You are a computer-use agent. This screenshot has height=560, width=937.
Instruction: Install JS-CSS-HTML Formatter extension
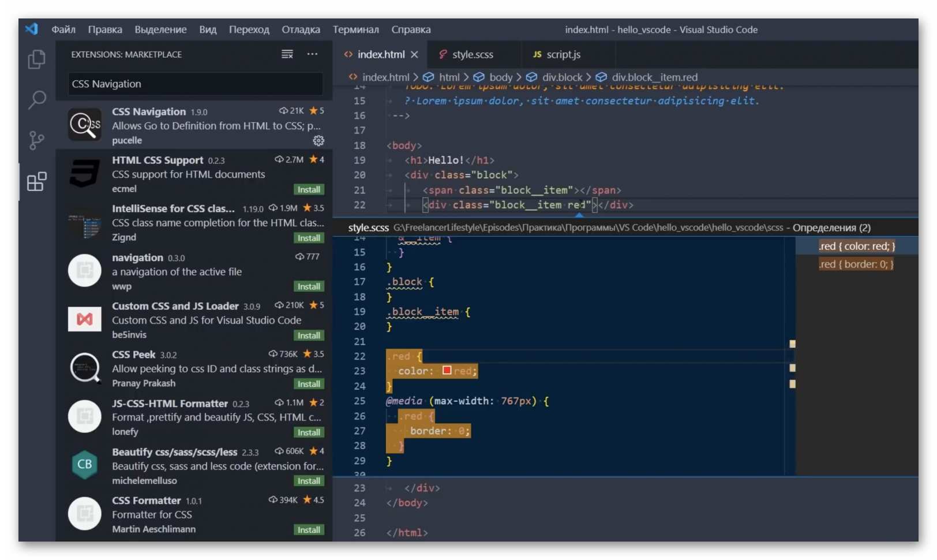pos(309,432)
